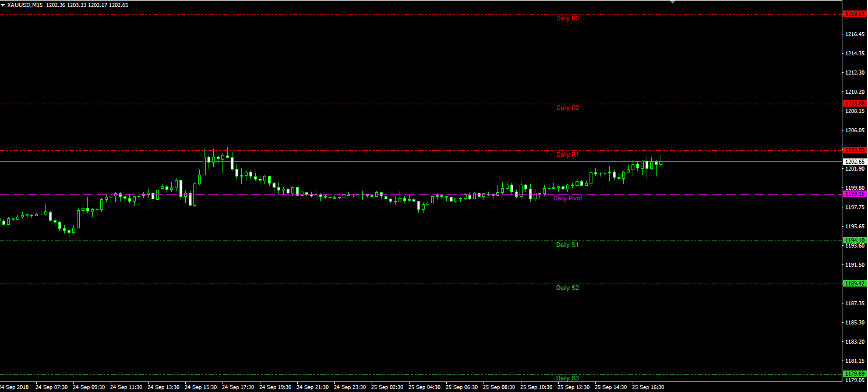The width and height of the screenshot is (868, 392).
Task: Open the one-click trading arrow beside XAUUSD,M15
Action: [x=3, y=5]
